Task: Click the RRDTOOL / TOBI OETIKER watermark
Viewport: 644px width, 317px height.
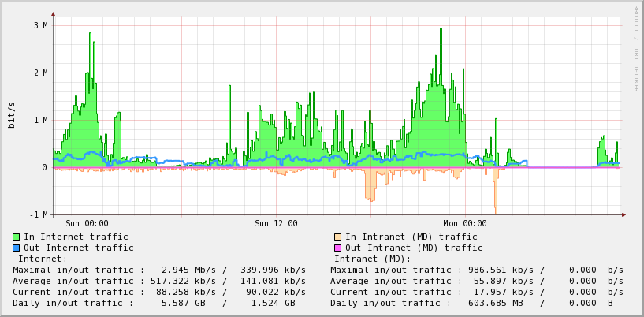Action: coord(635,49)
